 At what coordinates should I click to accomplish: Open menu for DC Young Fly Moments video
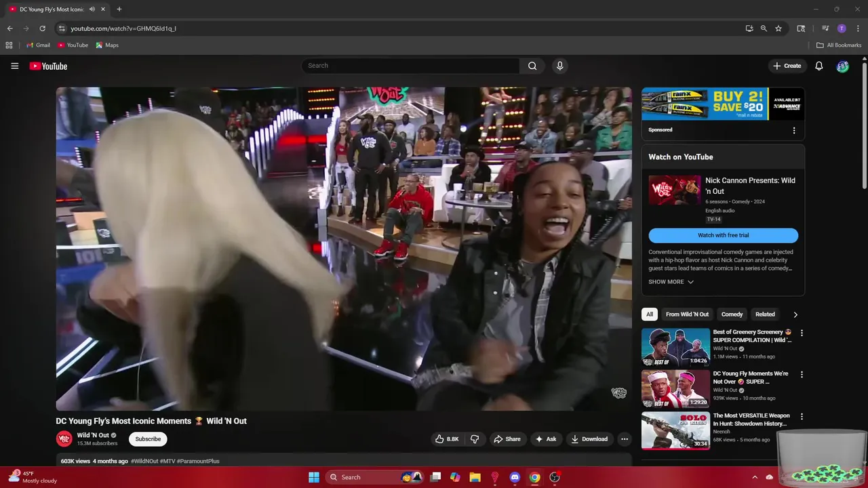[x=802, y=374]
